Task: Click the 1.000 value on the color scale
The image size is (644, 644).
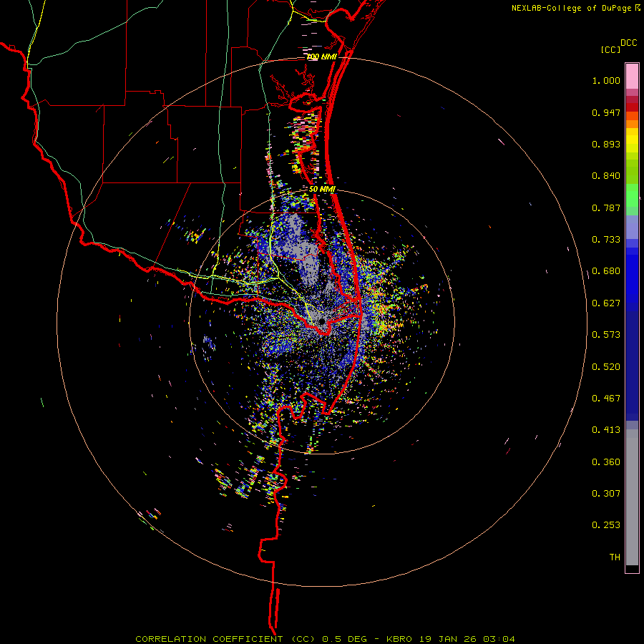Action: point(606,80)
